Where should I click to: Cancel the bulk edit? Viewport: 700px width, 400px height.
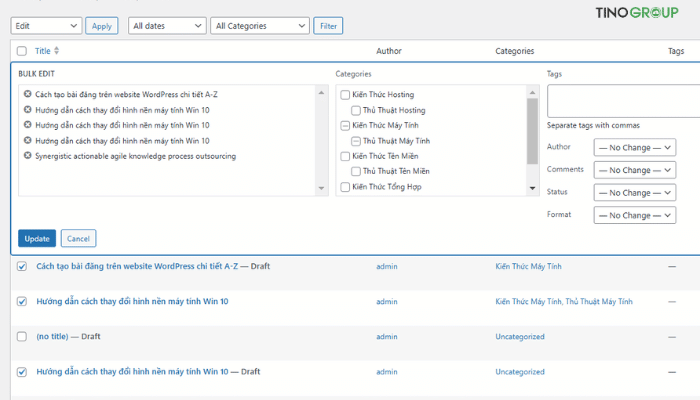pyautogui.click(x=79, y=238)
